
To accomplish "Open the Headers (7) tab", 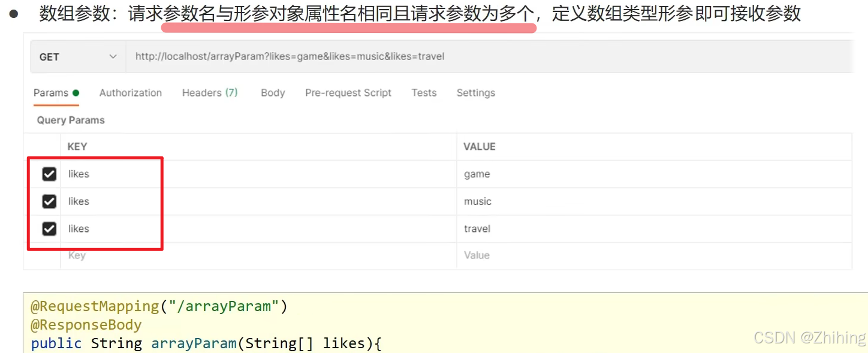I will point(210,93).
